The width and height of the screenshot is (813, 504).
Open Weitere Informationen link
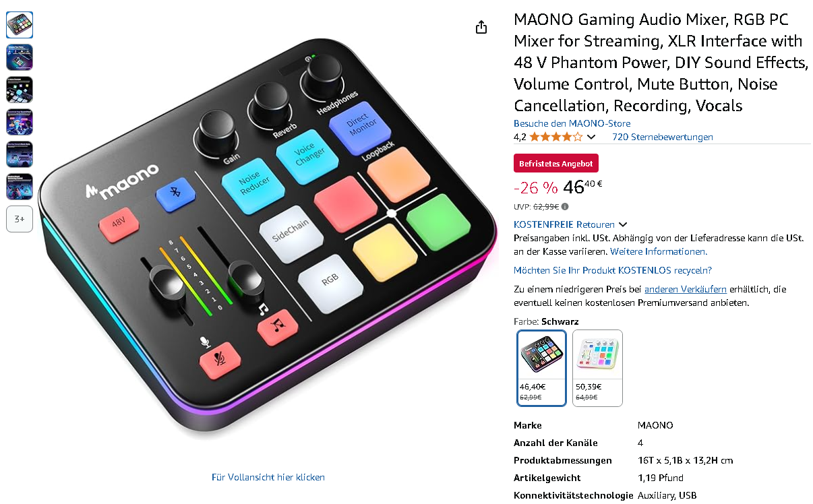pyautogui.click(x=658, y=251)
